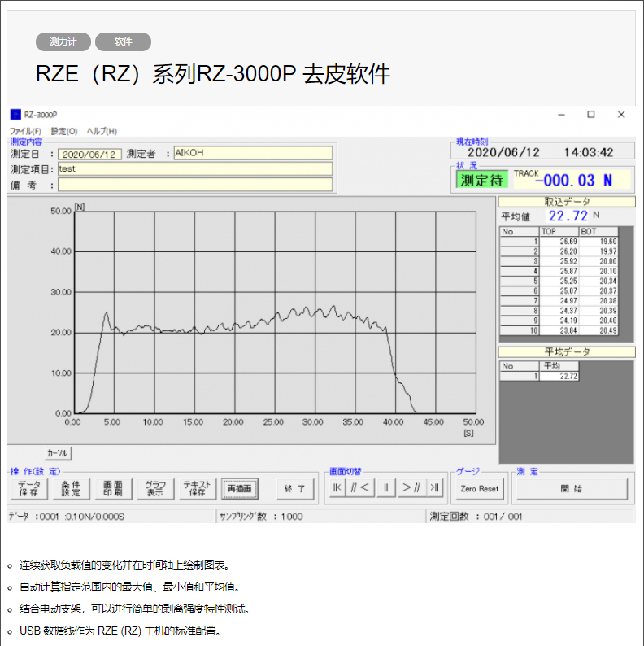
Task: Click the // < previous page button
Action: pyautogui.click(x=360, y=488)
